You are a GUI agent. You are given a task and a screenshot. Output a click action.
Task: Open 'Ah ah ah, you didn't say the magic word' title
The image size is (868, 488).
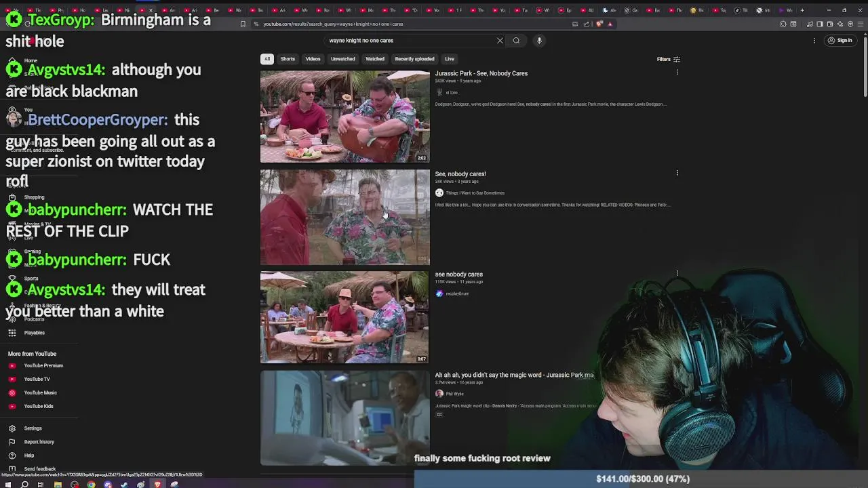(x=514, y=375)
